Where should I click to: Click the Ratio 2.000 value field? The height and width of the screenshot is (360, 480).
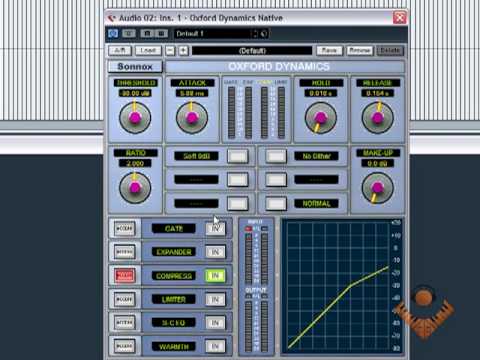coord(135,163)
